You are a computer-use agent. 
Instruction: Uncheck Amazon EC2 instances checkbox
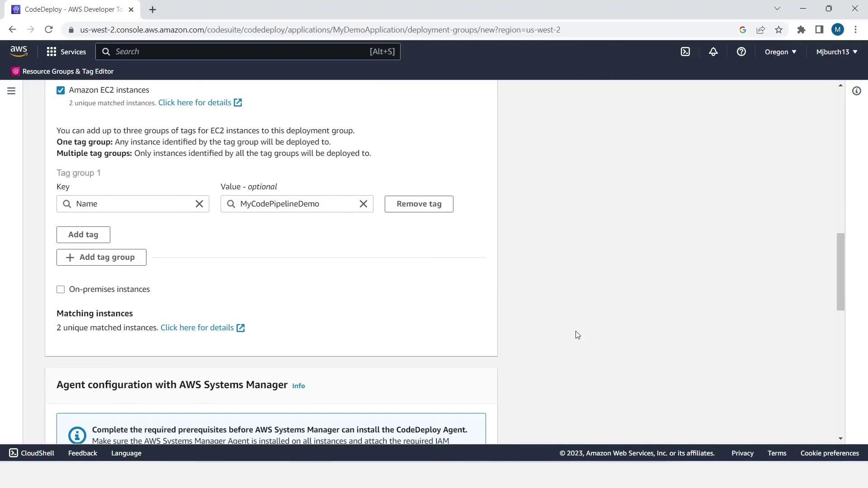coord(61,90)
